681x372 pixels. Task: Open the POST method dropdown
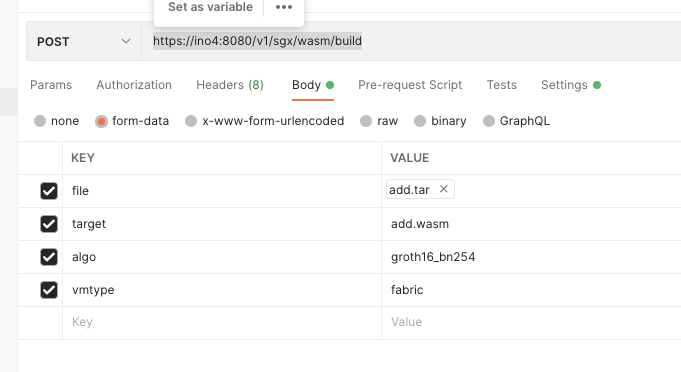(84, 42)
